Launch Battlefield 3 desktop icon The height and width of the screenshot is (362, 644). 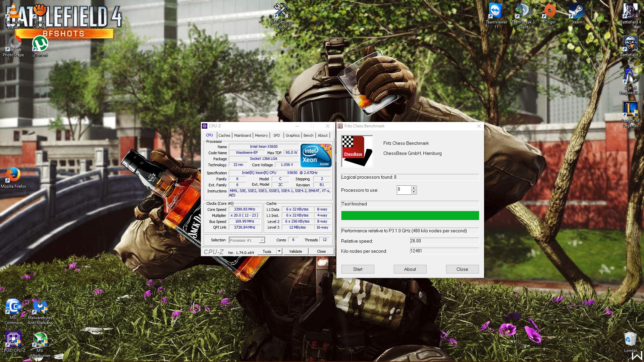(x=630, y=46)
